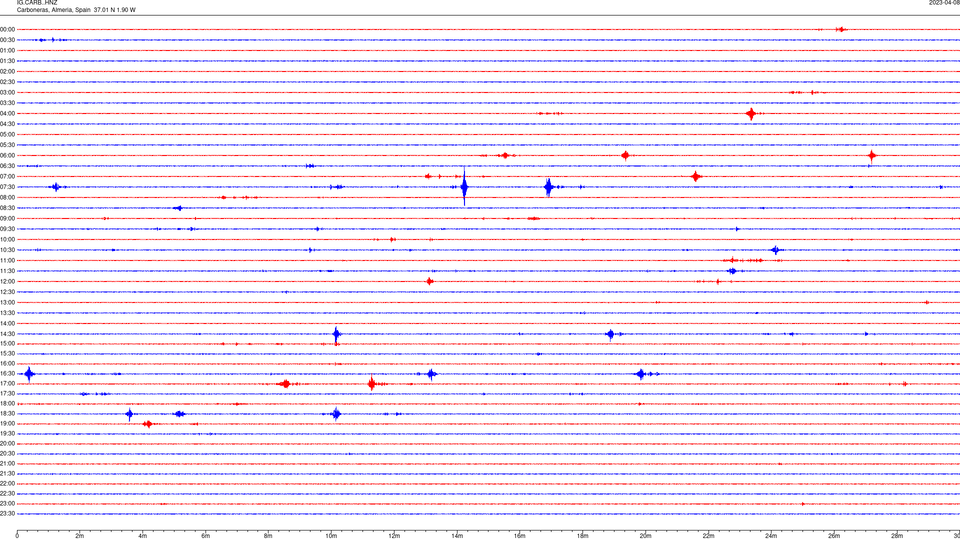
Task: Click the '17:00' time label
Action: point(7,384)
